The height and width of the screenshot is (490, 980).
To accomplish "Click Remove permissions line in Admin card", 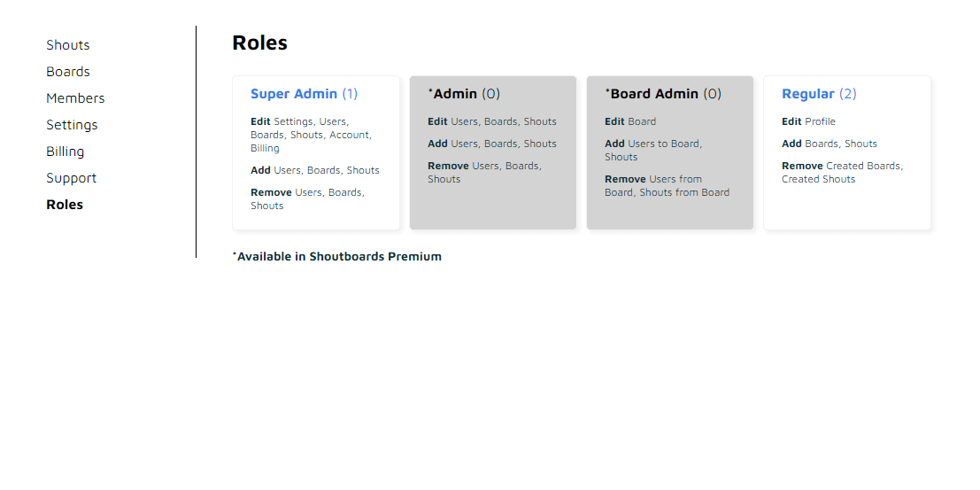I will [x=484, y=172].
